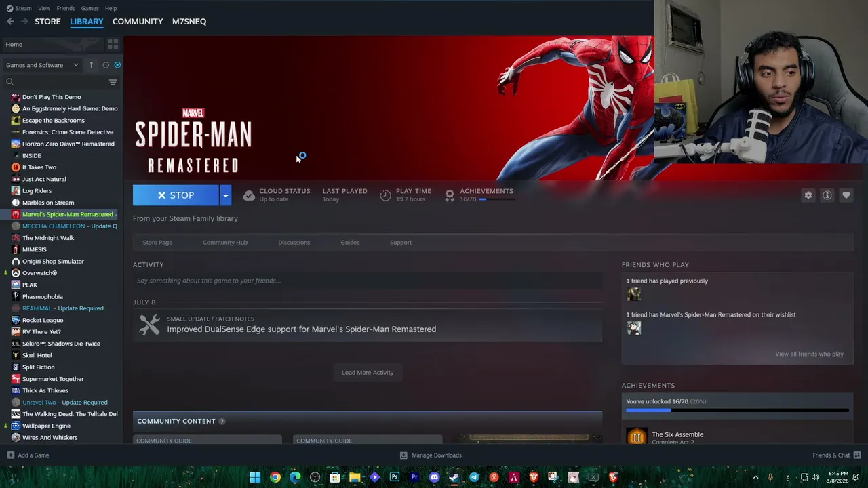Click the 16/78 achievements progress bar
The width and height of the screenshot is (868, 488).
click(x=737, y=410)
